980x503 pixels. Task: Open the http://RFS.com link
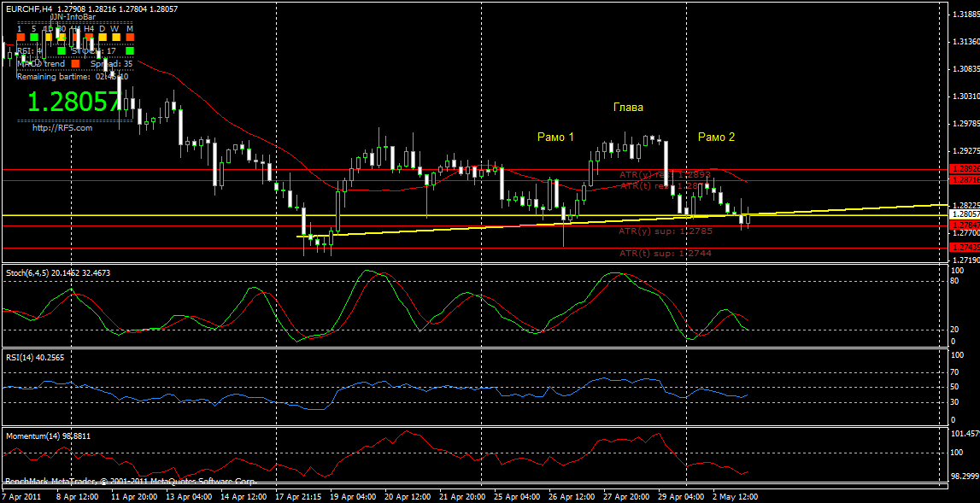click(x=62, y=127)
